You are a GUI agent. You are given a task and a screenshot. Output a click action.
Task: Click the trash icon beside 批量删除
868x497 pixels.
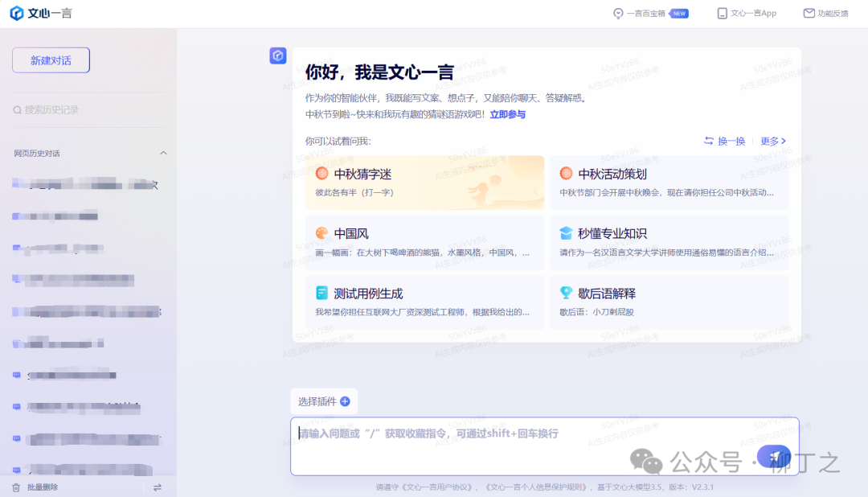tap(16, 487)
